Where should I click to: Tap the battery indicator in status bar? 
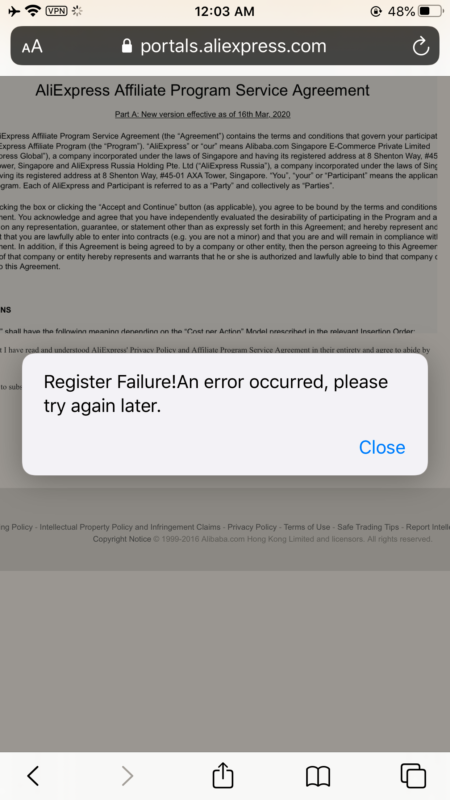[x=431, y=11]
